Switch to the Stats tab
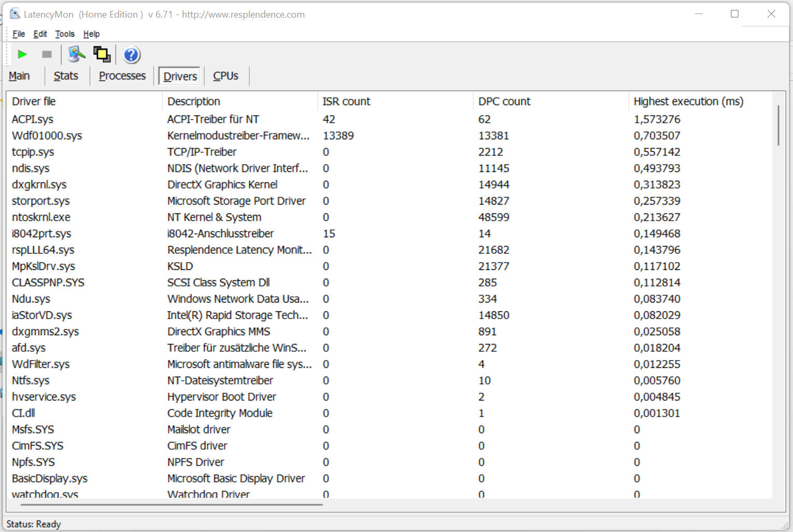This screenshot has height=532, width=793. point(66,76)
